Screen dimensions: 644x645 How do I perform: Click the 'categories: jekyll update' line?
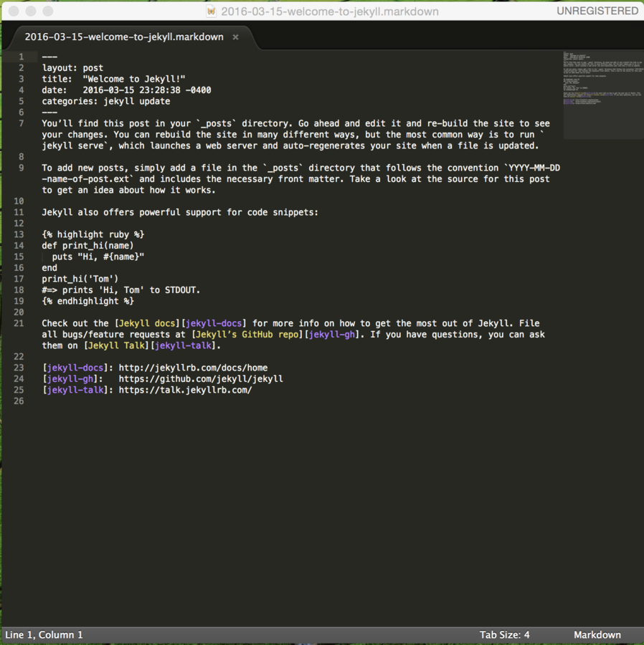105,101
